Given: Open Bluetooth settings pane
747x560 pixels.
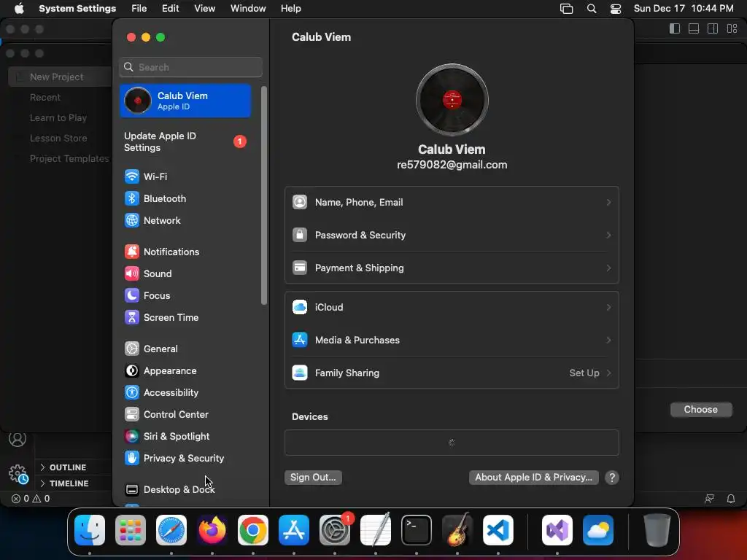Looking at the screenshot, I should pyautogui.click(x=185, y=198).
